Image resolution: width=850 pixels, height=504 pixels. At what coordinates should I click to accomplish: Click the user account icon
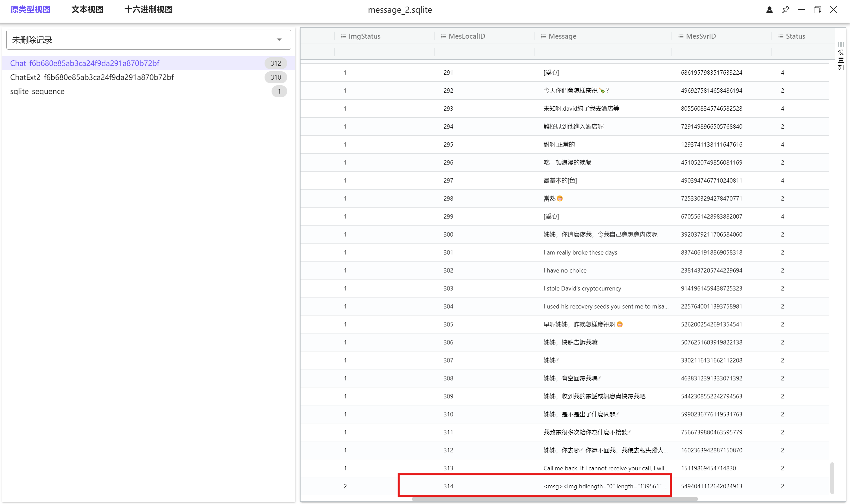(x=769, y=10)
